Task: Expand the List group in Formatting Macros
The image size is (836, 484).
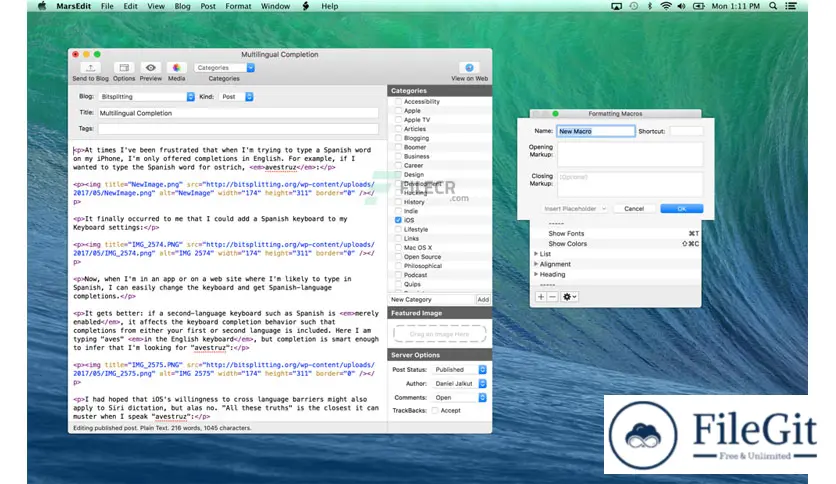Action: 536,254
